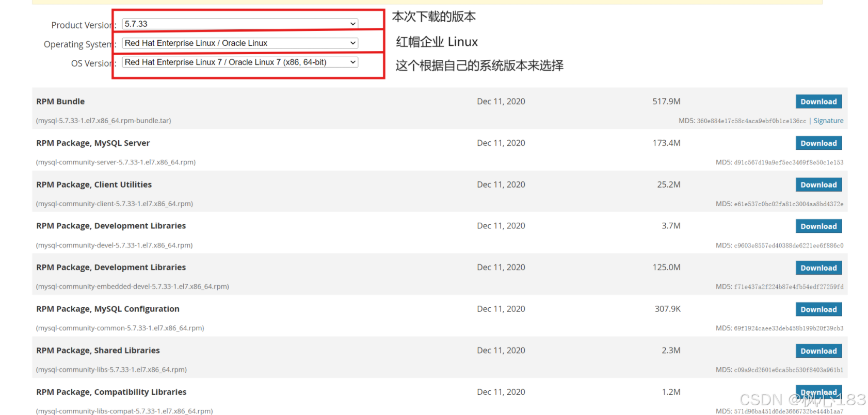
Task: Select the RPM Package, MySQL Server title
Action: [93, 143]
